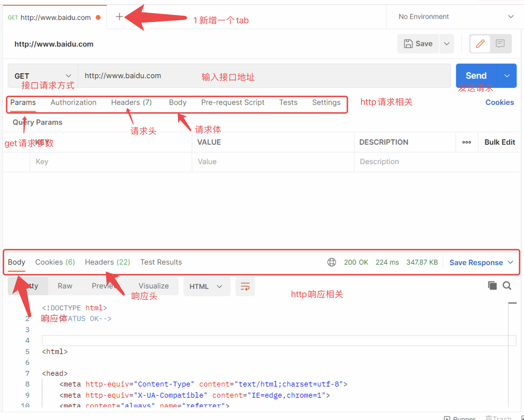
Task: Switch to the Authorization tab
Action: pyautogui.click(x=73, y=102)
